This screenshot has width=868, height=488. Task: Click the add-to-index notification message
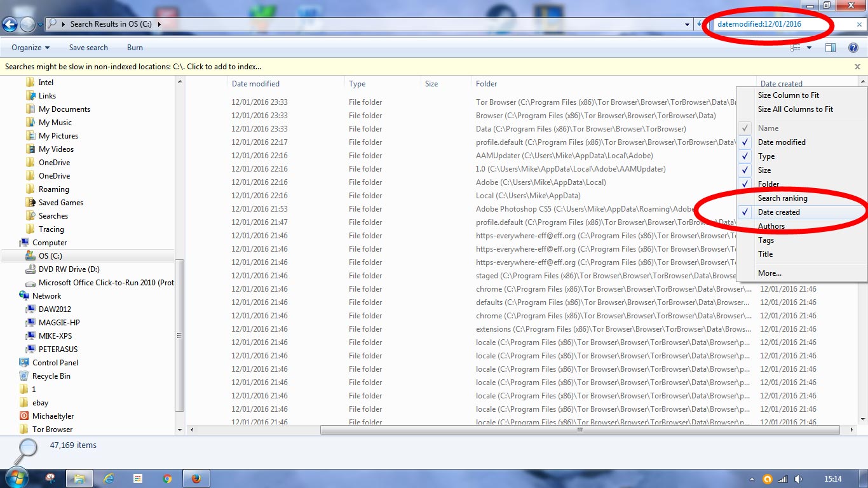[x=133, y=67]
